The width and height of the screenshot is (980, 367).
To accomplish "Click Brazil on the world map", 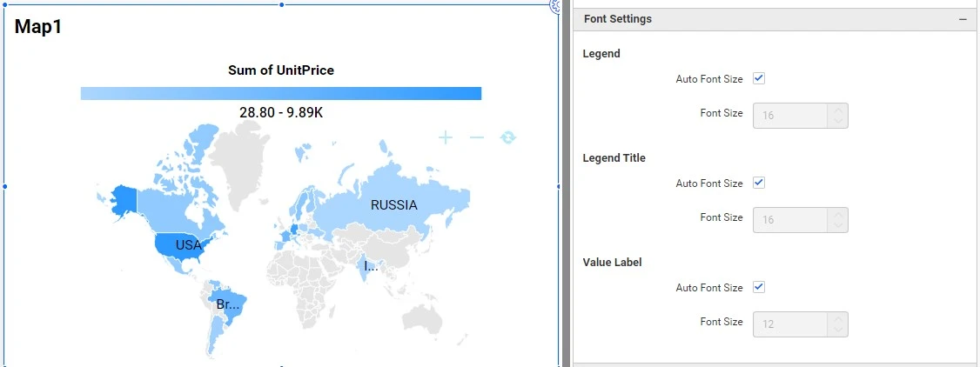I will (x=231, y=306).
